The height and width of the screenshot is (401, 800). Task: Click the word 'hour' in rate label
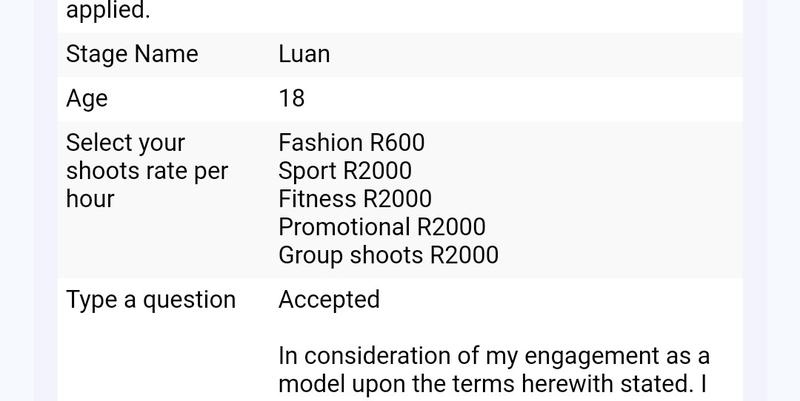point(90,198)
